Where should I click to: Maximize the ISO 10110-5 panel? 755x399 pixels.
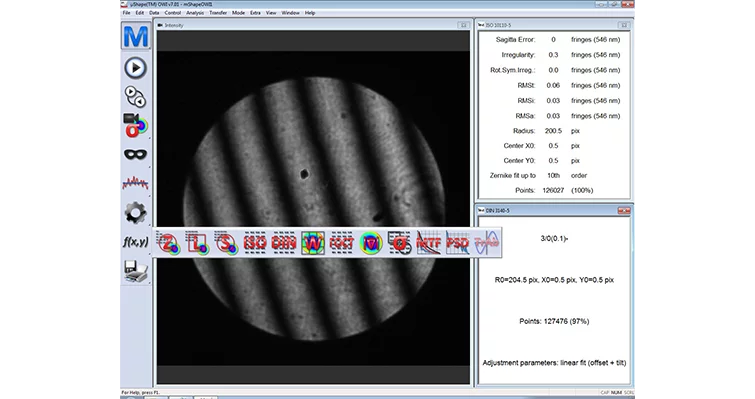(624, 25)
